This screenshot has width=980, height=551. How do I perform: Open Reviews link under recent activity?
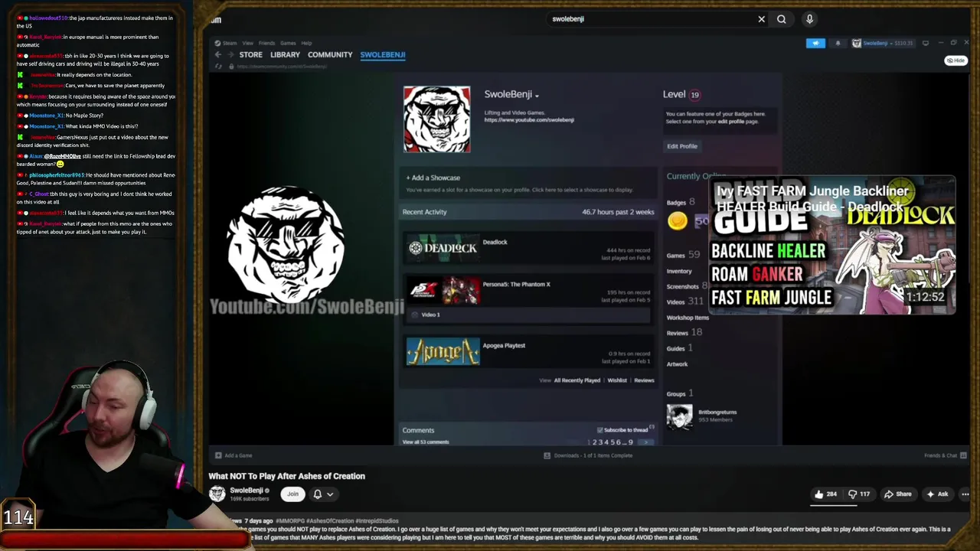(644, 380)
